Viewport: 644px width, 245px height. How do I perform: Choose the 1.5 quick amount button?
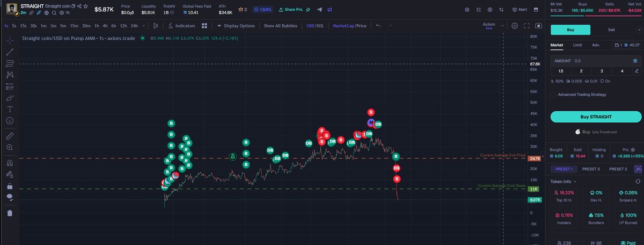click(561, 71)
